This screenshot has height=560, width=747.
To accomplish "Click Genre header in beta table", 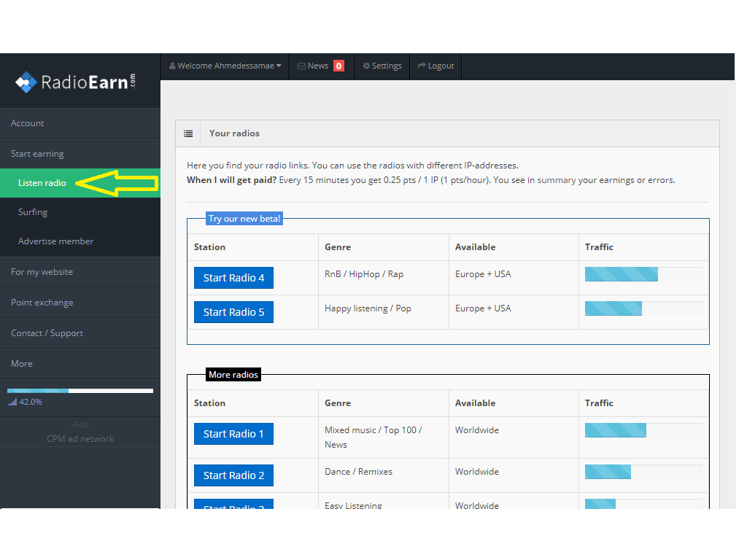I will point(338,247).
